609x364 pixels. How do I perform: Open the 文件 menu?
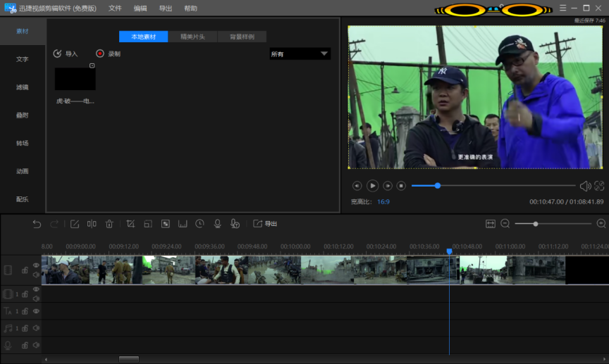tap(115, 8)
